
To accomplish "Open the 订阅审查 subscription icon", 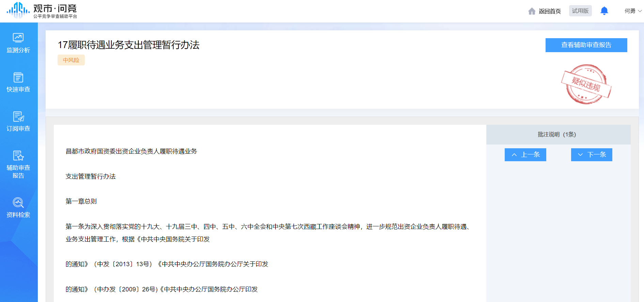I will 18,117.
